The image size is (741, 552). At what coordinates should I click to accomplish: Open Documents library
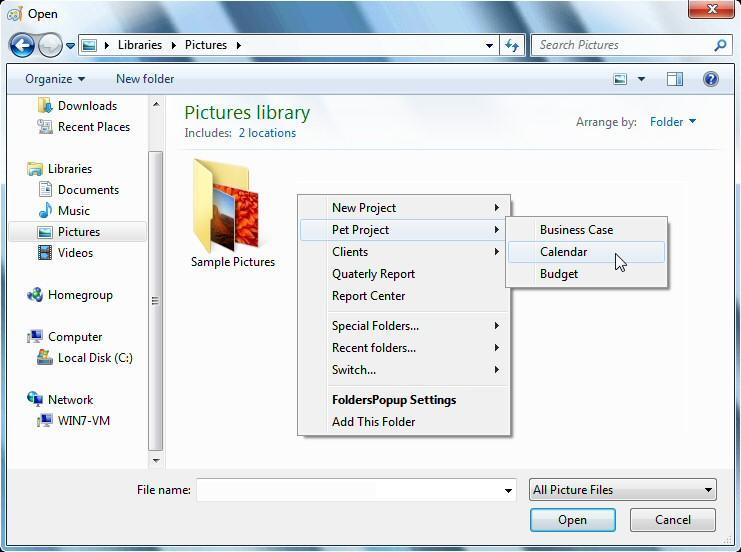[88, 190]
